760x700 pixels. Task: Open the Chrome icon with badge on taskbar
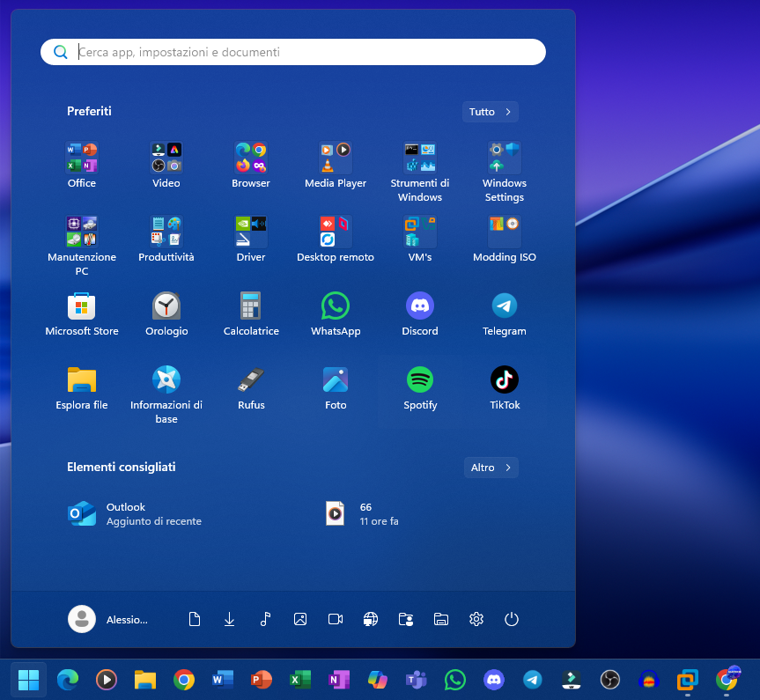tap(727, 680)
